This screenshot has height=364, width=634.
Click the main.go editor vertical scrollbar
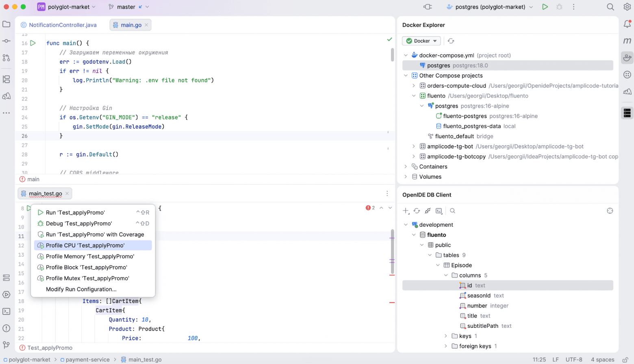(392, 55)
